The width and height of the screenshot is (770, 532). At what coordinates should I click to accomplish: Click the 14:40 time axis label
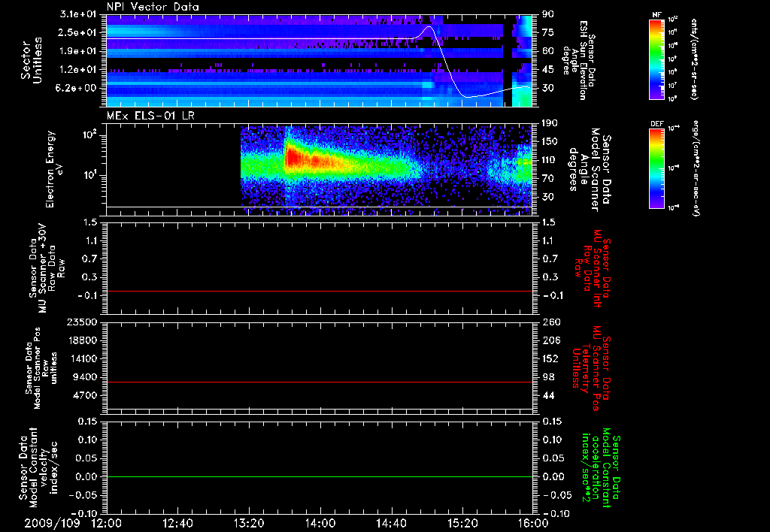click(x=391, y=523)
